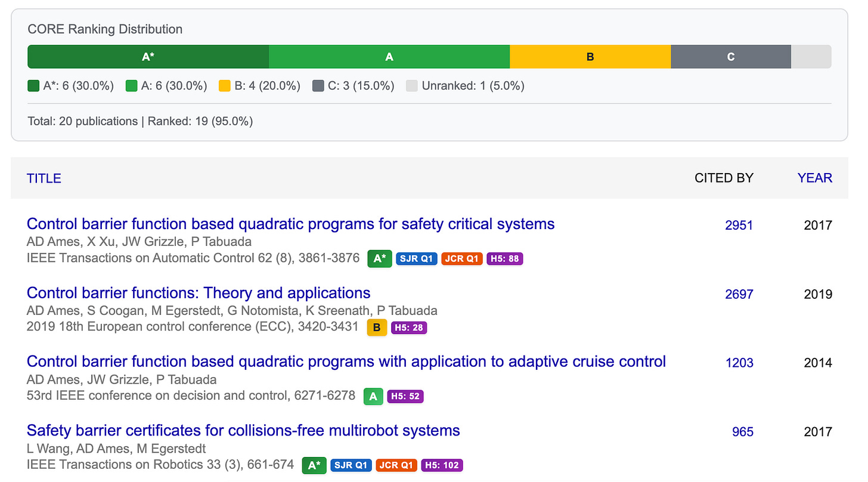Click the Unranked: 1 (5.0%) legend entry
This screenshot has width=868, height=482.
tap(465, 86)
